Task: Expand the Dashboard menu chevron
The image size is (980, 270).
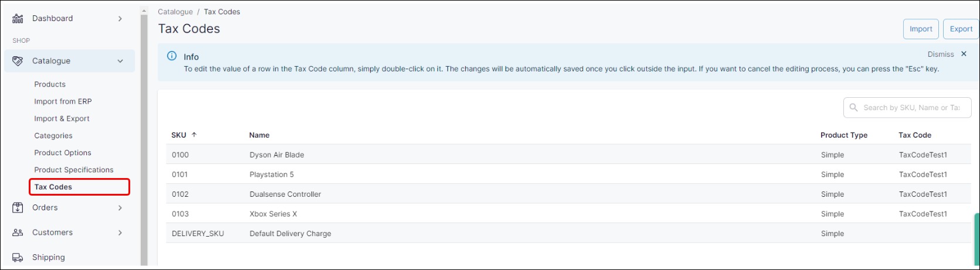Action: coord(120,19)
